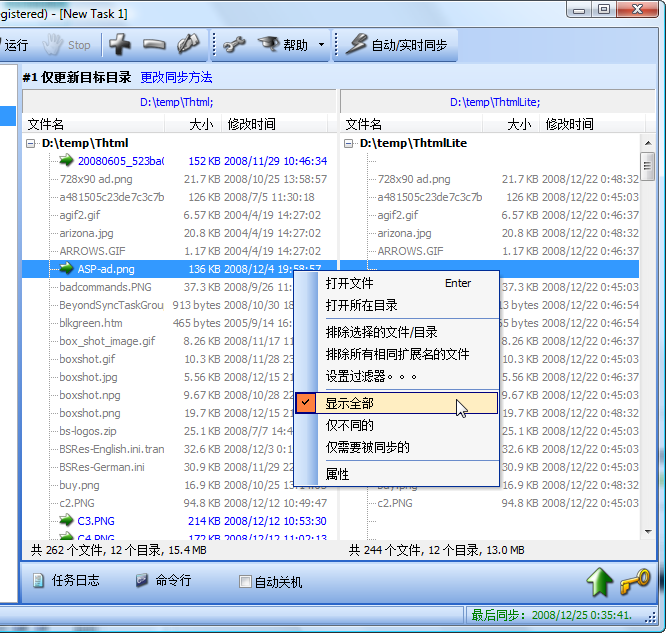Viewport: 666px width, 633px height.
Task: Sort right pane by 修改时间 header
Action: coord(592,124)
